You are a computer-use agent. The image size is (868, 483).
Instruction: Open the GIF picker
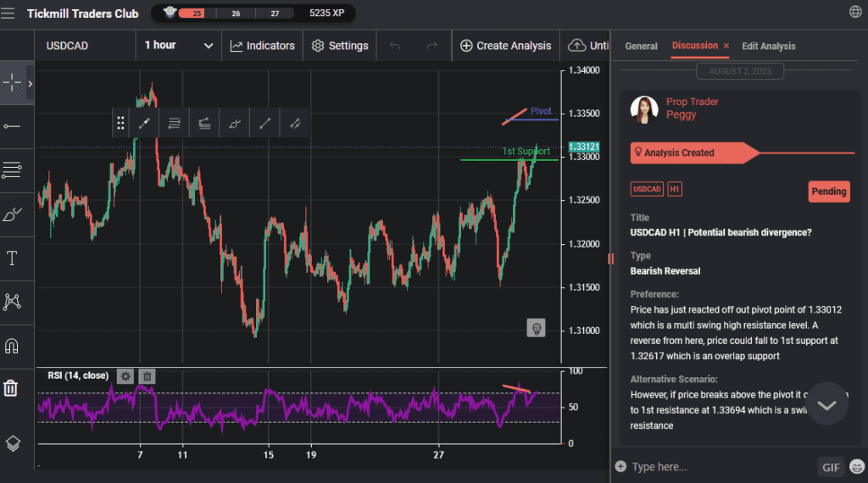click(831, 467)
